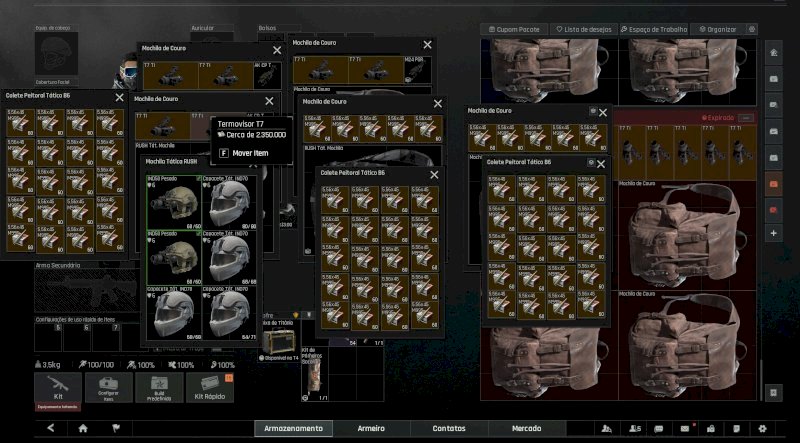Screen dimensions: 800x443
Task: Click the flag icon in bottom bar
Action: click(115, 428)
